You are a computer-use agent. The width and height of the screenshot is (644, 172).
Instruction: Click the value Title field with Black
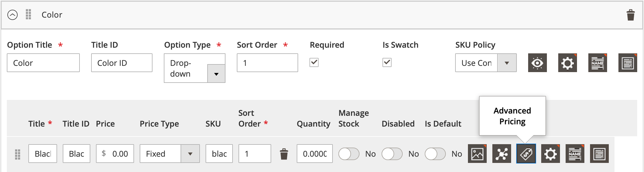coord(43,154)
